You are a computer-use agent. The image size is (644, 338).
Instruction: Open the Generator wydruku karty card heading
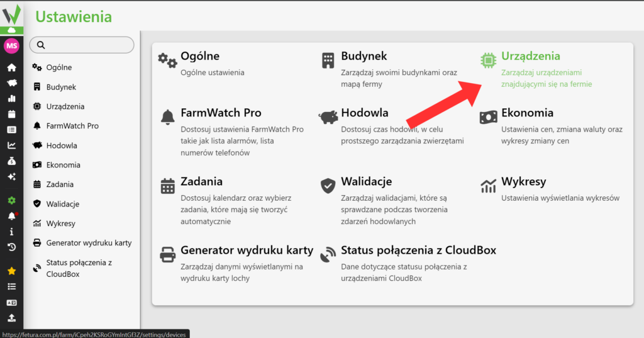point(247,250)
